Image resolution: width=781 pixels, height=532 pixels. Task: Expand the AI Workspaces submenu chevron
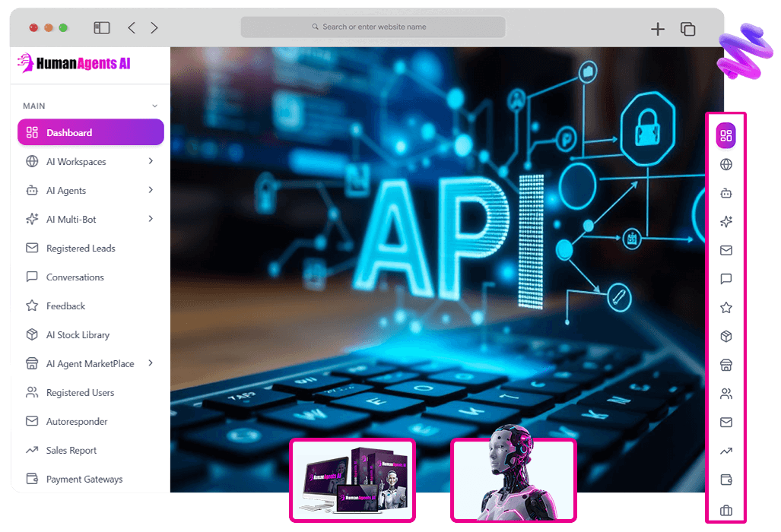151,161
